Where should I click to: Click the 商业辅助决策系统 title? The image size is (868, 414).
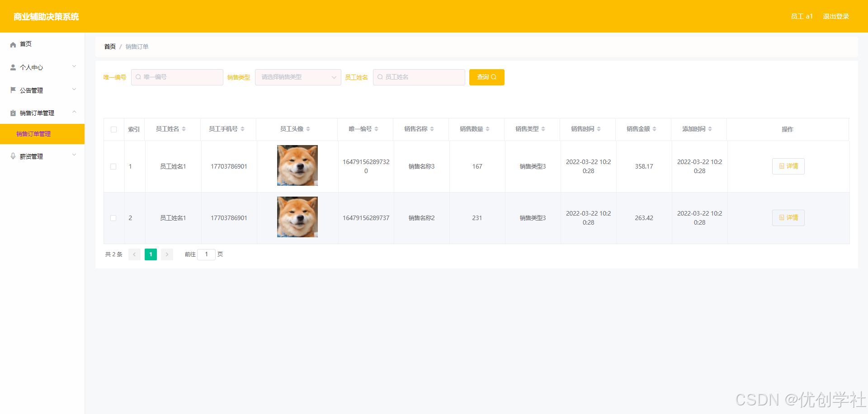(x=46, y=17)
